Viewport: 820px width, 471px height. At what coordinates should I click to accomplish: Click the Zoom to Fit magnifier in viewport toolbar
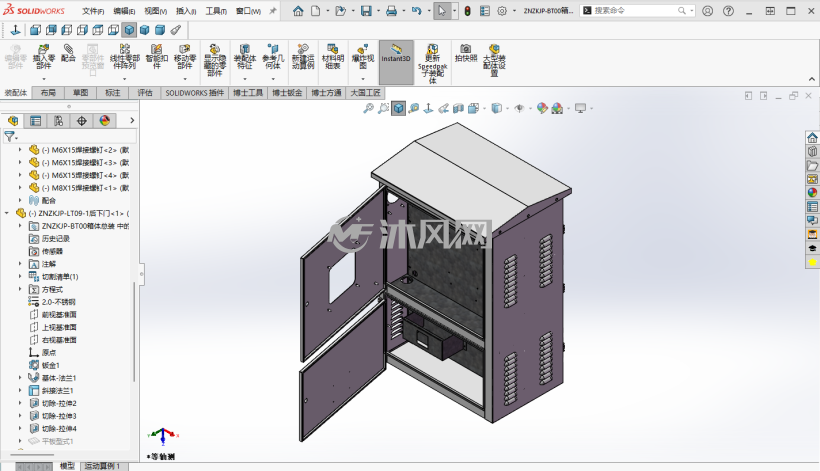(368, 108)
